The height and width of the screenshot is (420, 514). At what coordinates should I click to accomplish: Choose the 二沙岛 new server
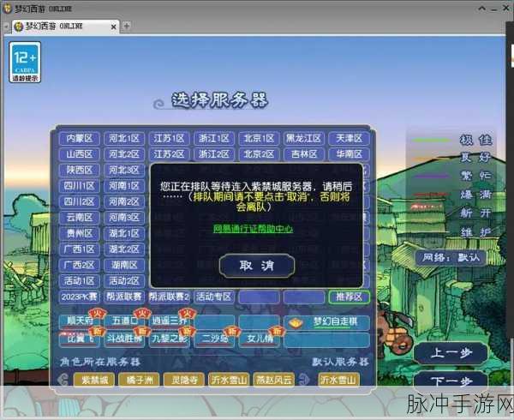coord(214,339)
